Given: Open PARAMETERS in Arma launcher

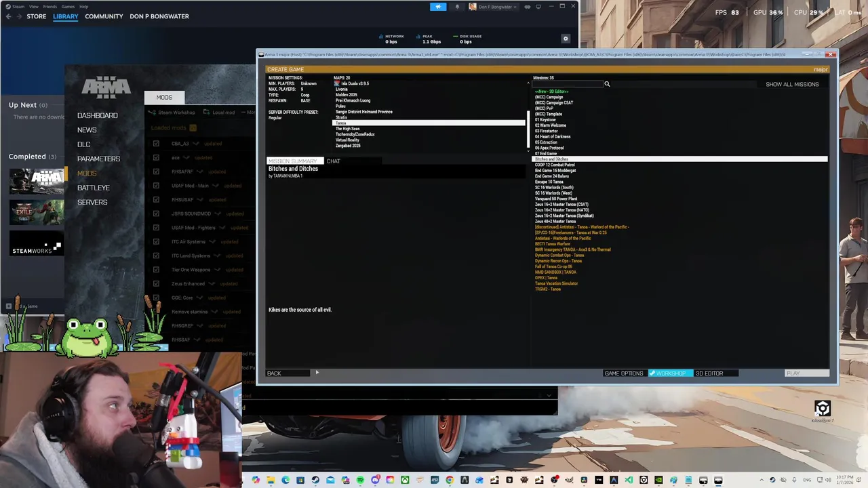Looking at the screenshot, I should tap(98, 159).
